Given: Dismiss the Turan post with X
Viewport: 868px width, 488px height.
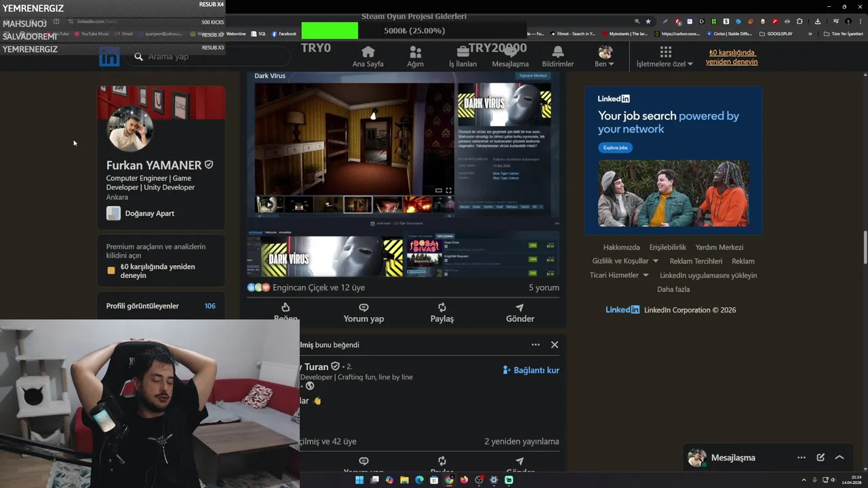Looking at the screenshot, I should click(555, 344).
